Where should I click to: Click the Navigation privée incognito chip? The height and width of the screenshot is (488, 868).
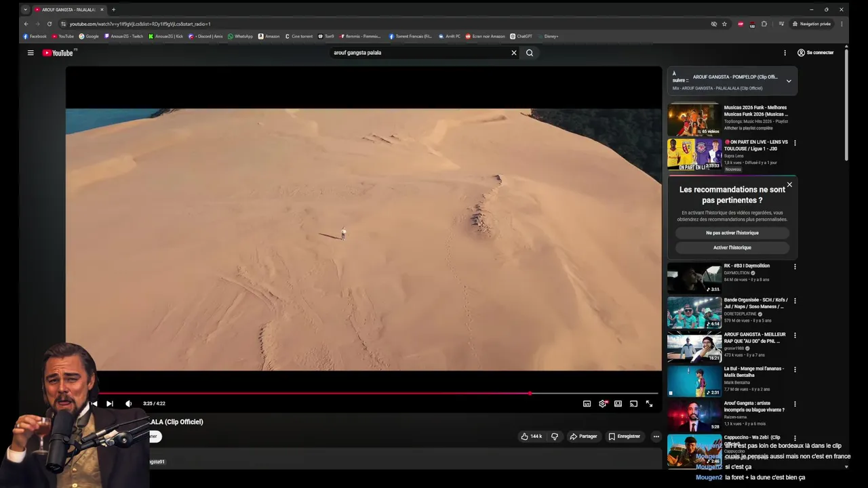point(812,24)
